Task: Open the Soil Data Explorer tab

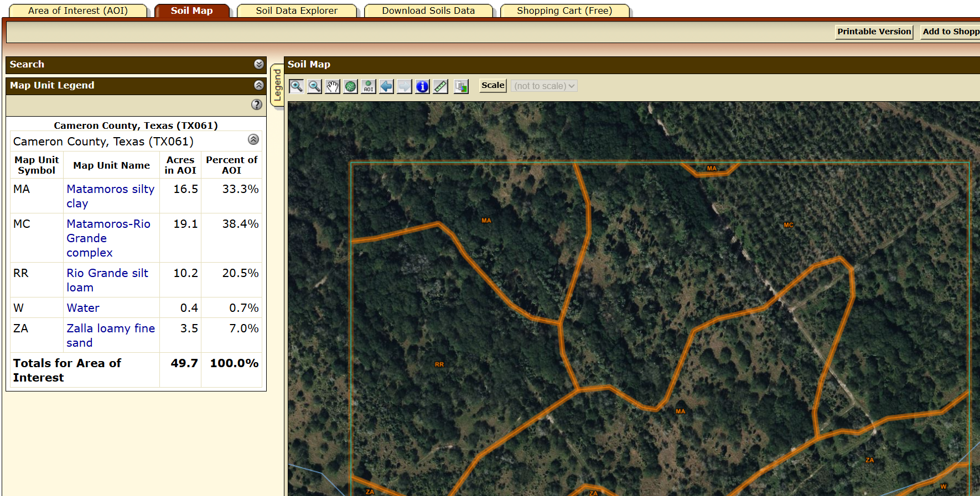Action: pyautogui.click(x=297, y=11)
